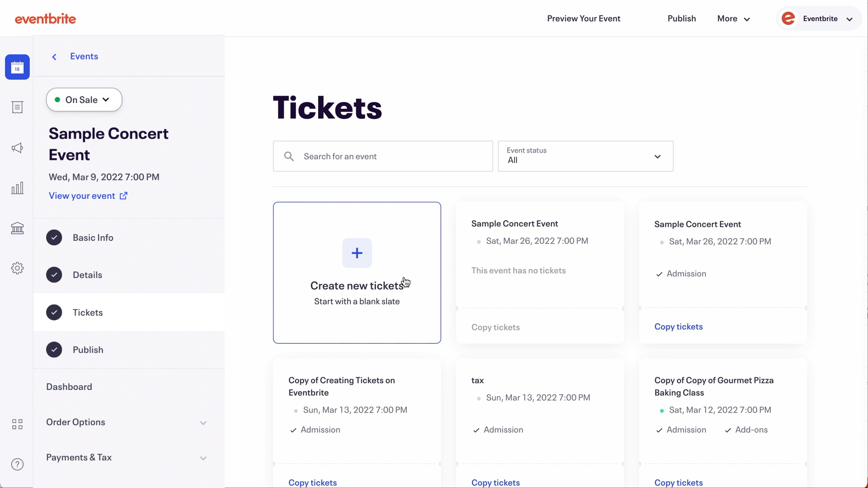Click the help/question mark icon in sidebar
The image size is (868, 488).
click(17, 465)
